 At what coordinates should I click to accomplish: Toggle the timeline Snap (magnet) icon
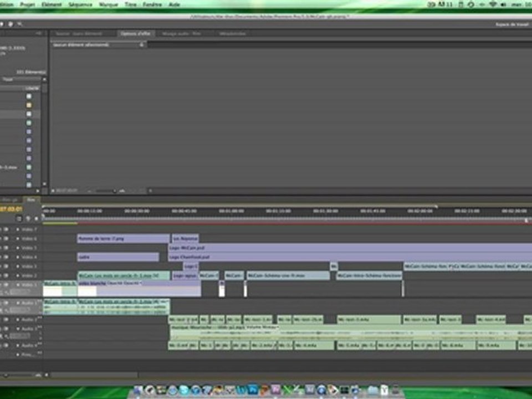19,219
